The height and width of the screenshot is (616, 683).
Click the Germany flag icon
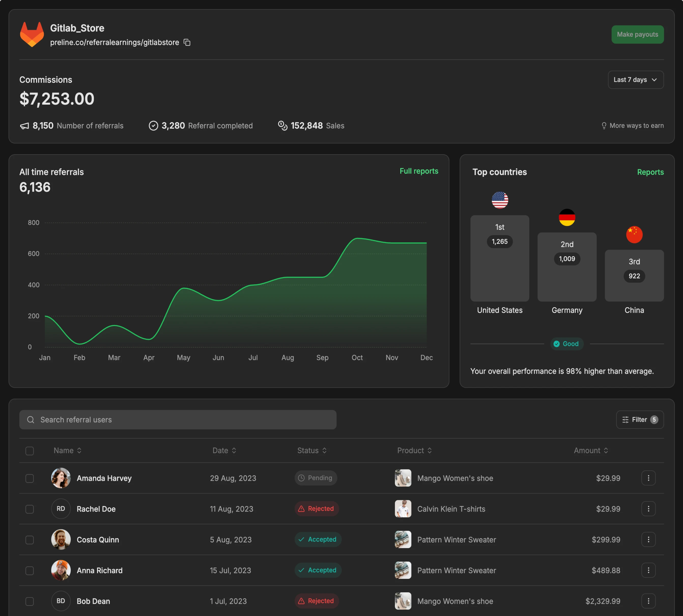567,217
